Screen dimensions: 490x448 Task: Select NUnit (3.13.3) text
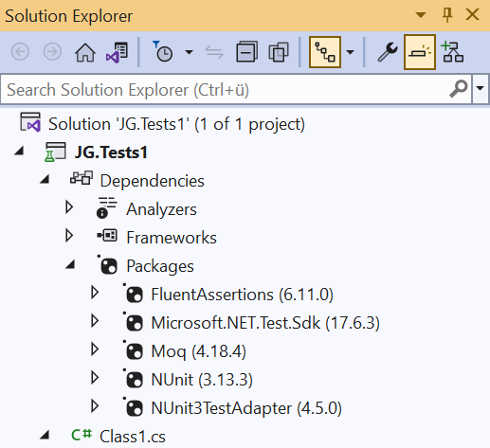[202, 380]
